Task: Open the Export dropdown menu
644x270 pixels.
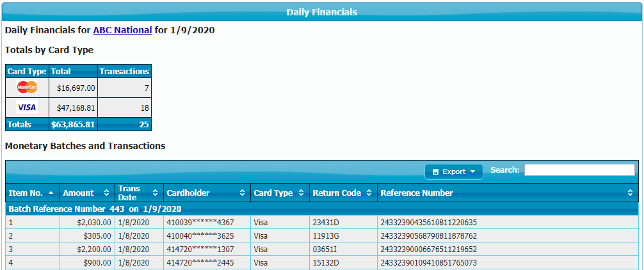Action: [x=453, y=171]
